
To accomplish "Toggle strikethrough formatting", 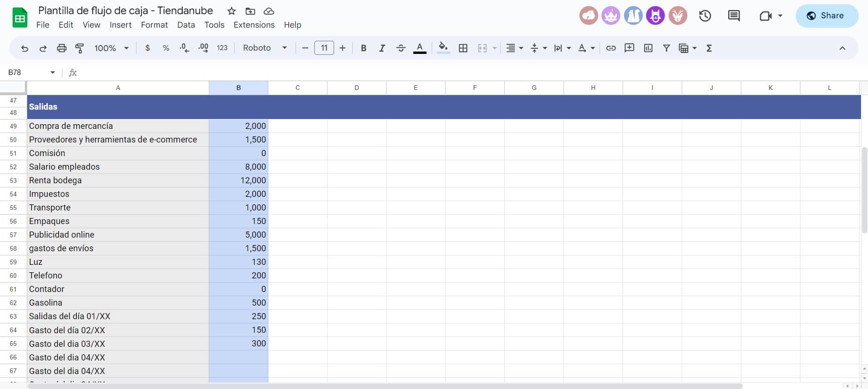I will 401,48.
